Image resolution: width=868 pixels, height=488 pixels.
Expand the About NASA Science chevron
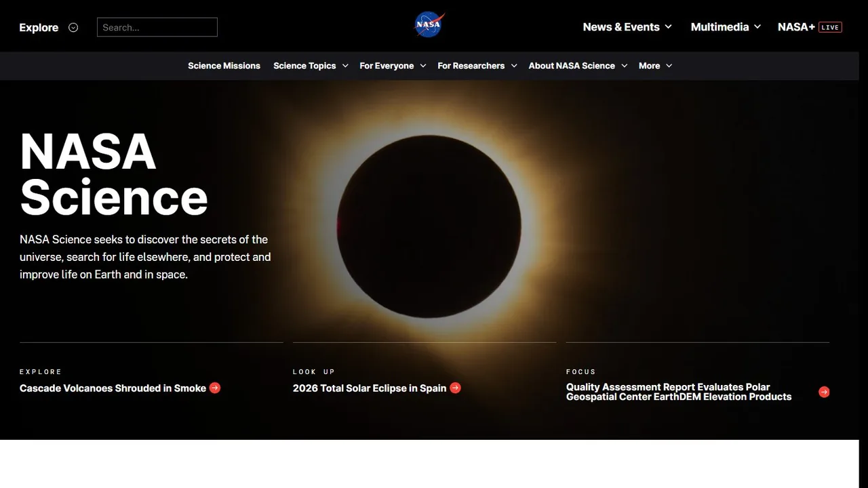624,66
